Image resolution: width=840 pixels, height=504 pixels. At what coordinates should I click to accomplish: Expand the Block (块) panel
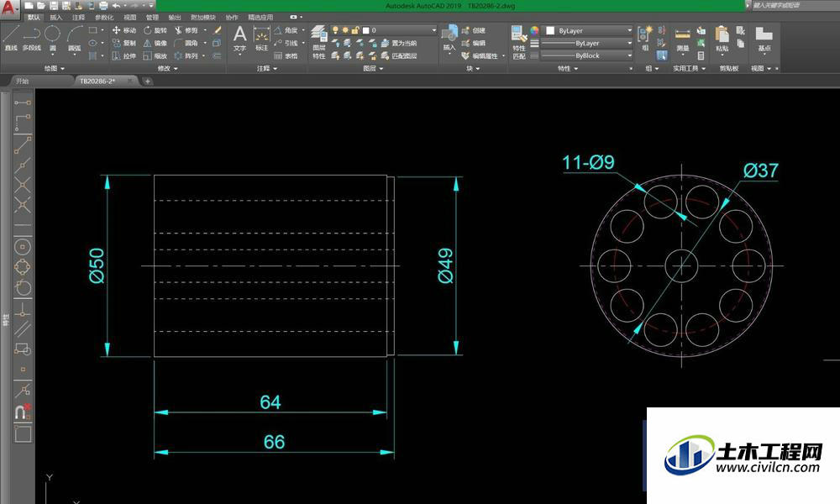click(x=473, y=69)
